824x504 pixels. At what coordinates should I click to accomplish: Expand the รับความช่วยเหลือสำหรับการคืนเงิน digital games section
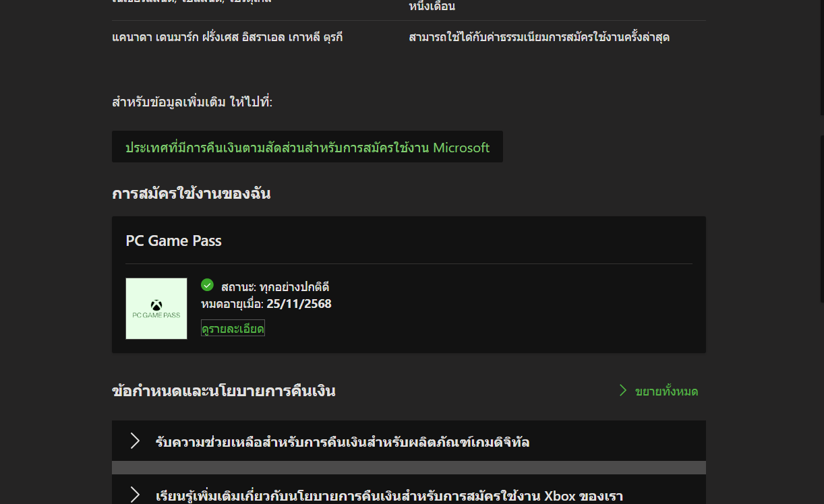[409, 441]
